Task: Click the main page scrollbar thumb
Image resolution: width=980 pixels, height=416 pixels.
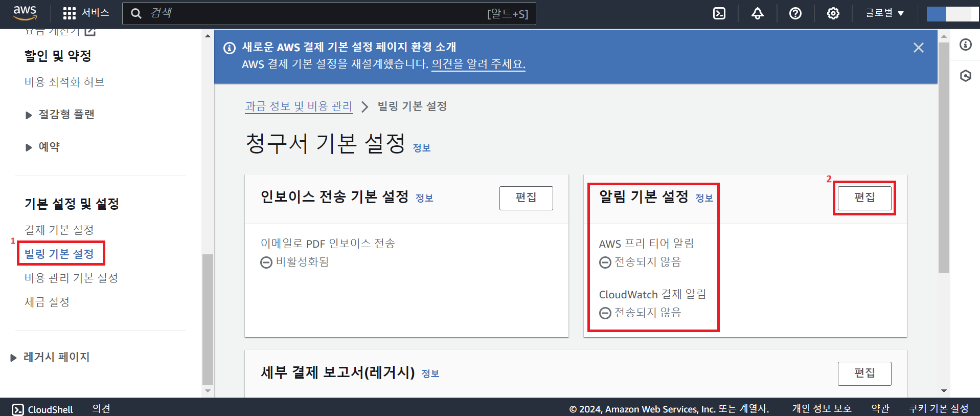Action: tap(944, 158)
